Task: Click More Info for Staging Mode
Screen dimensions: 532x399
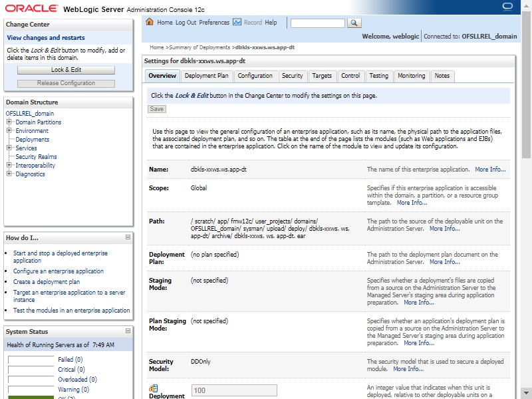Action: tap(419, 303)
